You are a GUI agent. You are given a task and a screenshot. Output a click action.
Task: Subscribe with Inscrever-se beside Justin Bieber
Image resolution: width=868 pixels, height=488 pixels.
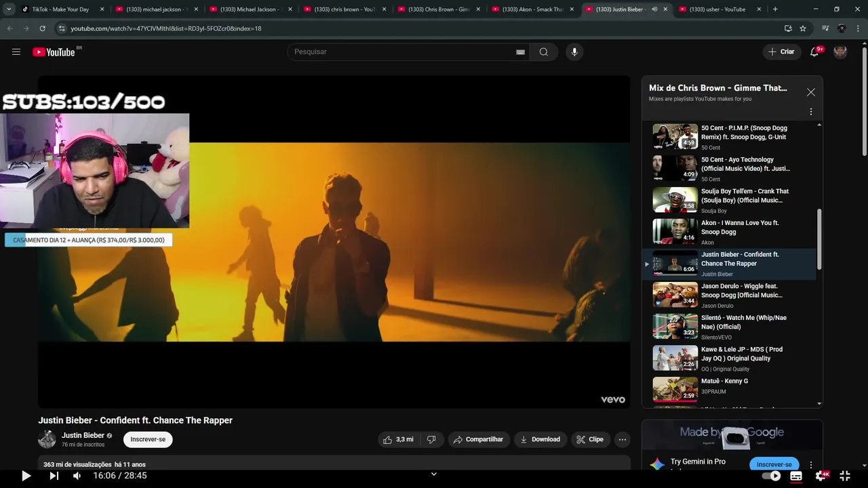(148, 439)
